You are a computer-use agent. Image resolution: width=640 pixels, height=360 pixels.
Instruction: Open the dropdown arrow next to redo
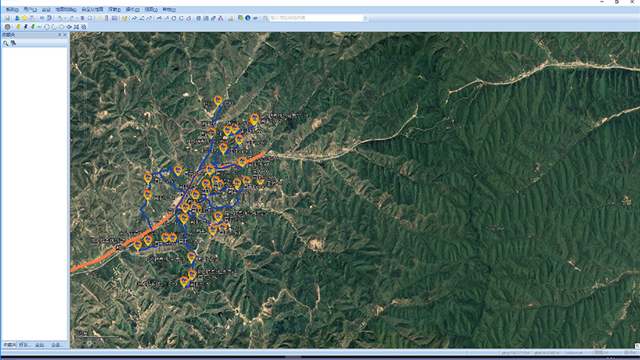(x=77, y=18)
